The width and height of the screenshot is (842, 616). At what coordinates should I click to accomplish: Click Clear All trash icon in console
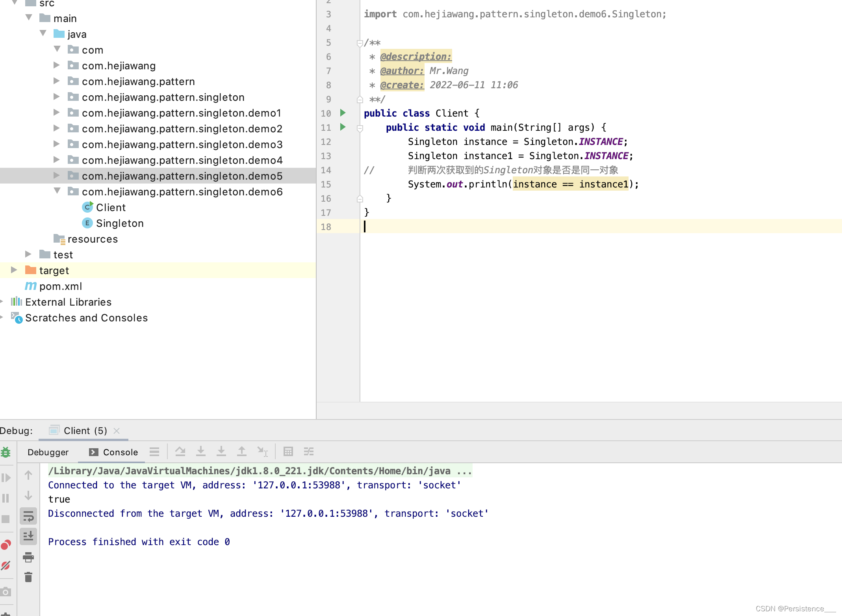pyautogui.click(x=28, y=577)
